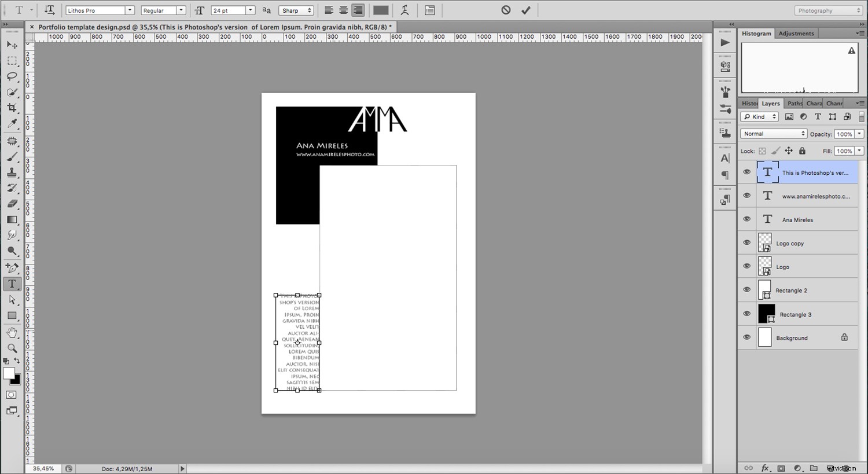
Task: Click the text color swatch in options bar
Action: (381, 10)
